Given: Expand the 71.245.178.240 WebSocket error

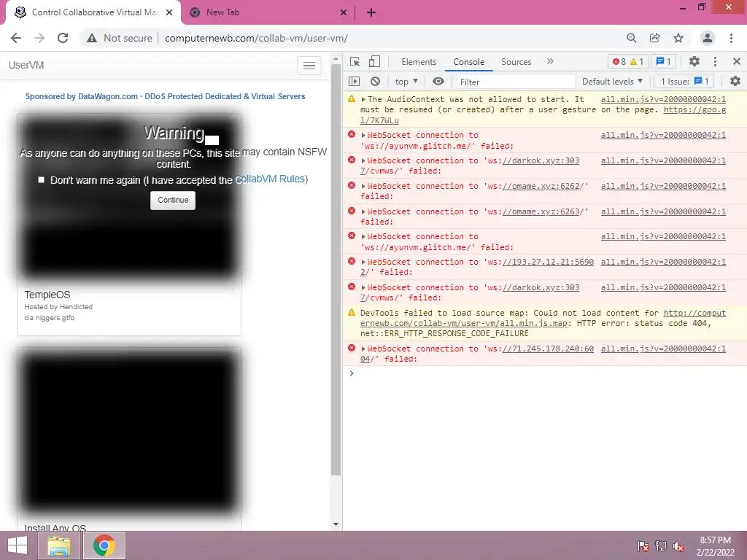Looking at the screenshot, I should click(x=363, y=349).
